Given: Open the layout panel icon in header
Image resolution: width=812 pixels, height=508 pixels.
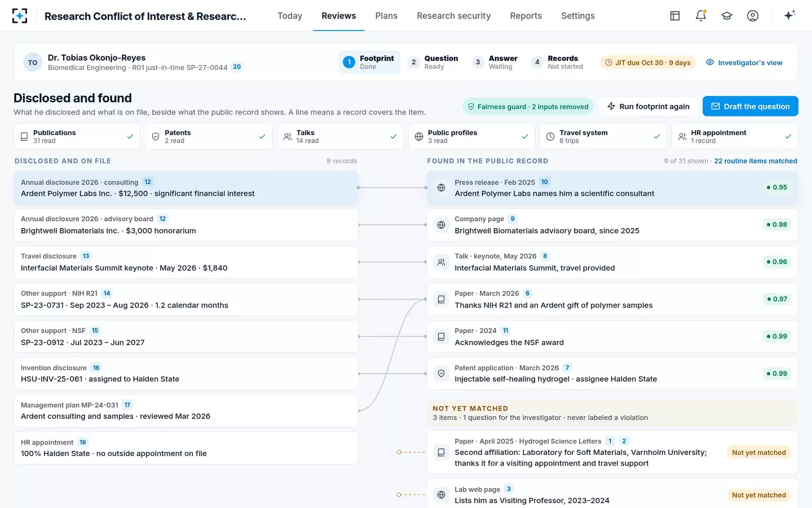Looking at the screenshot, I should (675, 16).
